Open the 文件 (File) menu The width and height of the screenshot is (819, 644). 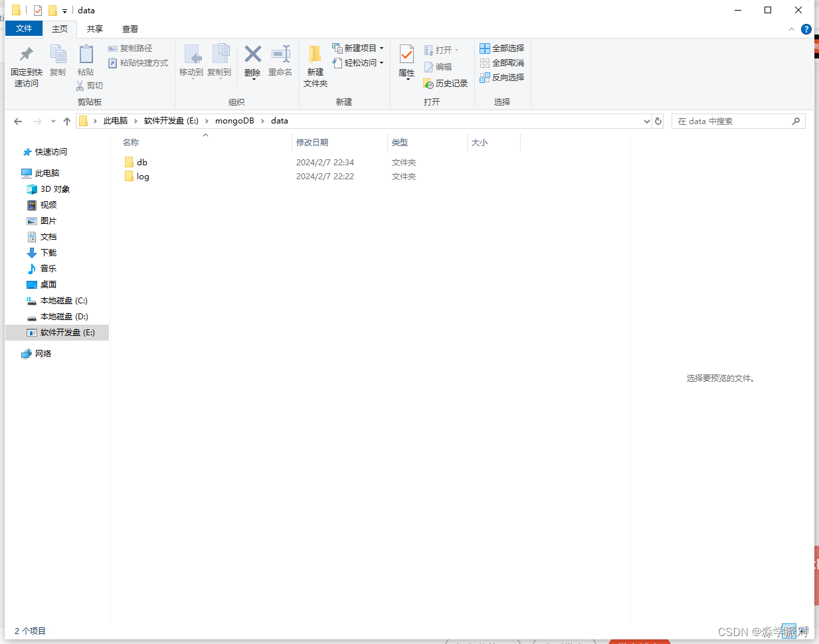pos(23,29)
